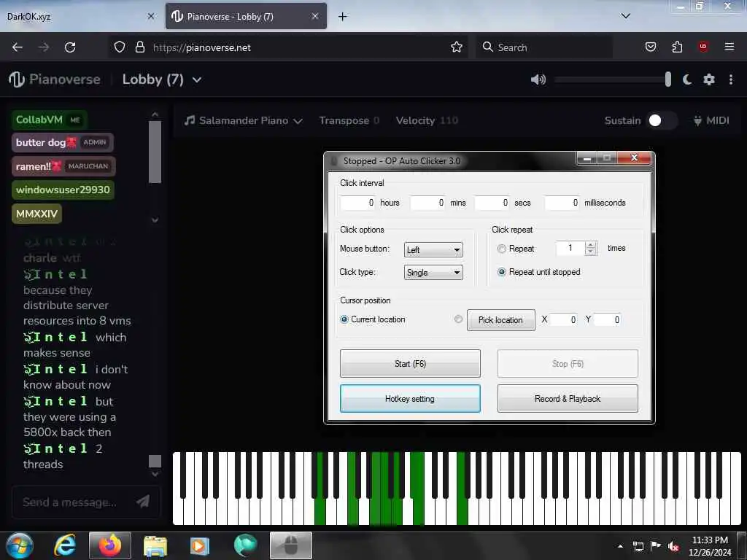Launch Internet Explorer from taskbar
Screen dimensions: 747x560
[65, 545]
